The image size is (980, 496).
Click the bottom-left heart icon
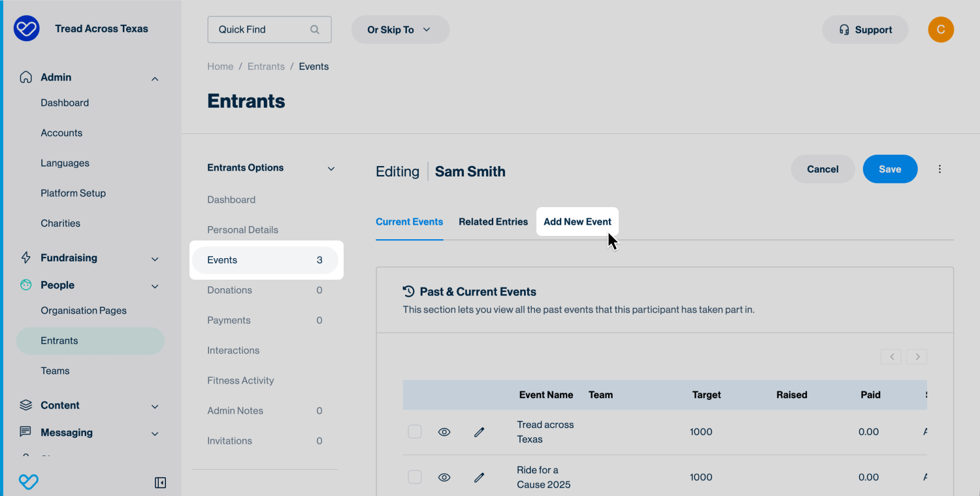[28, 482]
